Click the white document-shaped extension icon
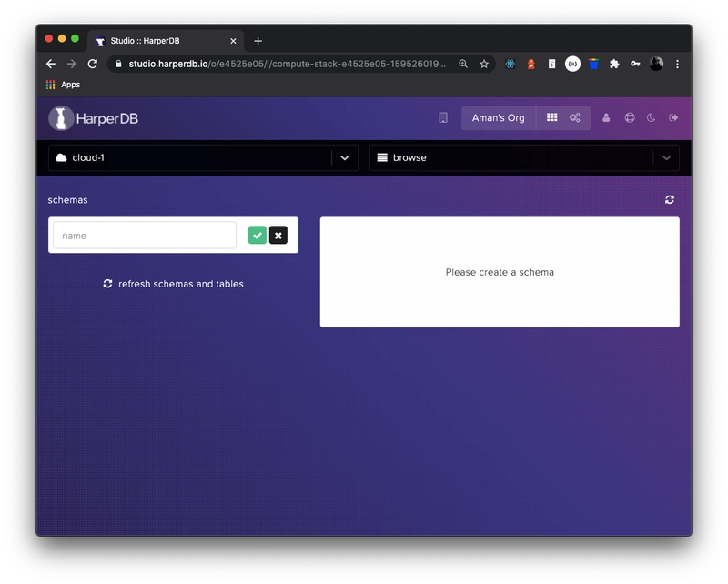Screen dimensions: 728x584 click(551, 64)
